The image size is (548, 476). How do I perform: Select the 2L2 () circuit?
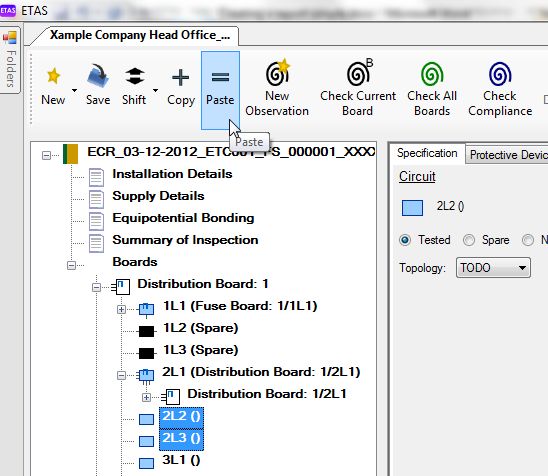coord(181,418)
